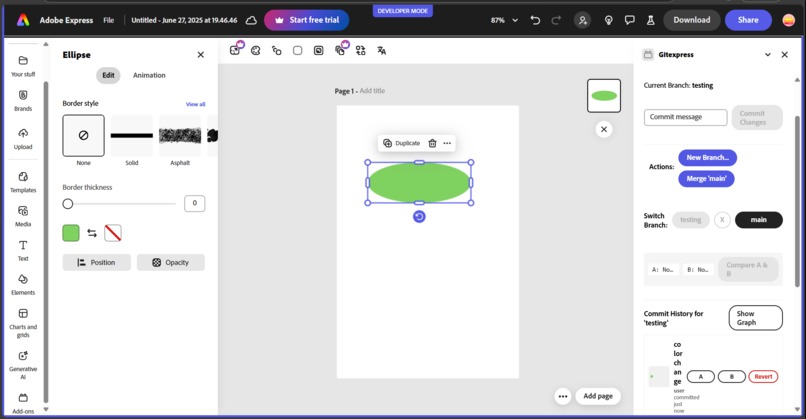Select the page 1 thumbnail
Viewport: 806px width, 419px height.
[604, 96]
